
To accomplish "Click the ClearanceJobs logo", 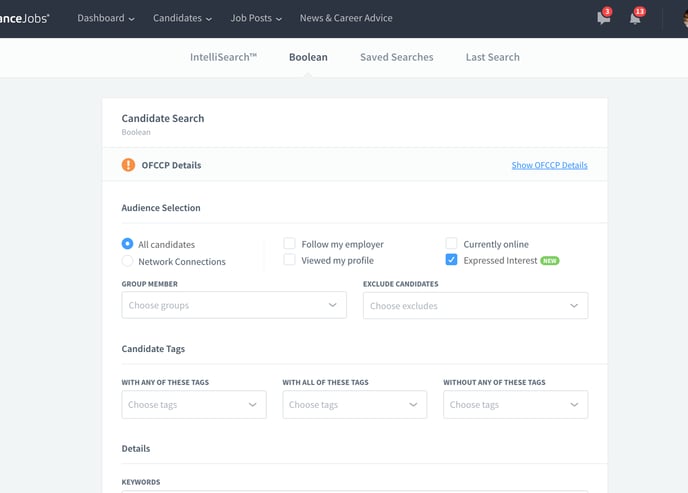I will click(25, 18).
